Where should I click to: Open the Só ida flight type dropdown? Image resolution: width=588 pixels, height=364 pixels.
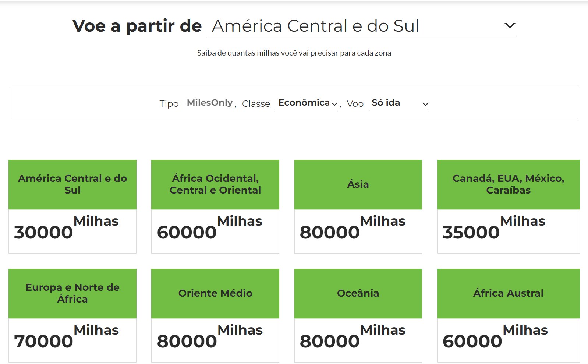[x=399, y=103]
